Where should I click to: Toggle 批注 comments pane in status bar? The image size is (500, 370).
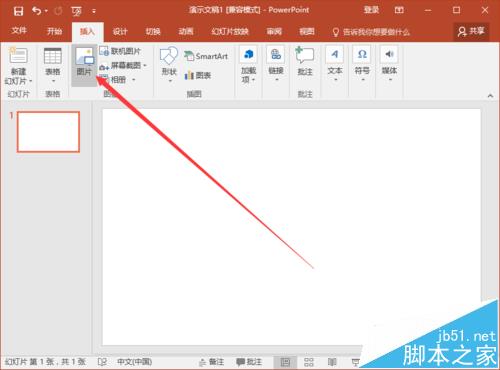click(x=249, y=362)
